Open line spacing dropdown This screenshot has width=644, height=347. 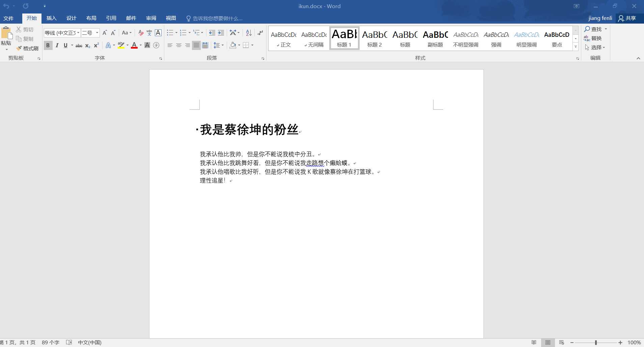(219, 45)
